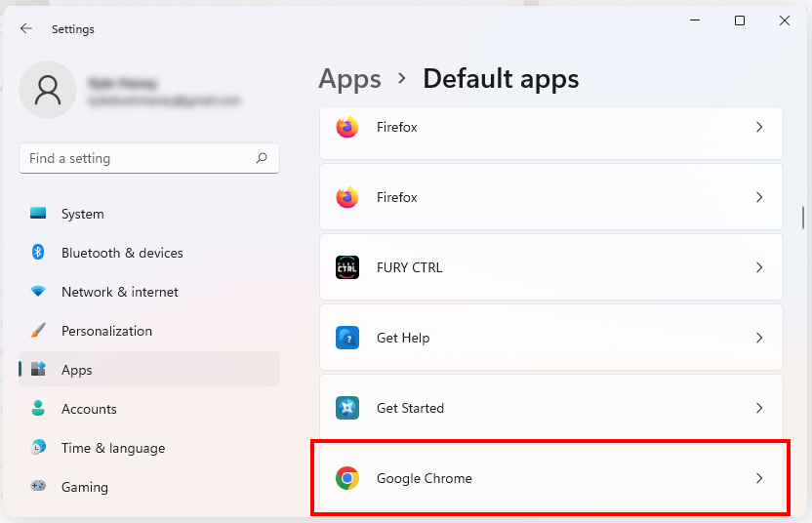Image resolution: width=812 pixels, height=523 pixels.
Task: Open Network & internet category
Action: pyautogui.click(x=149, y=292)
